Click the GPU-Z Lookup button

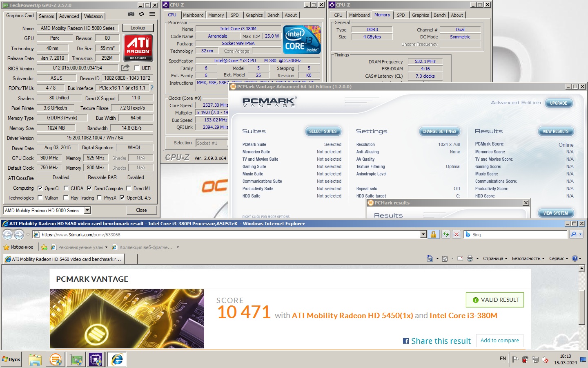[x=138, y=28]
